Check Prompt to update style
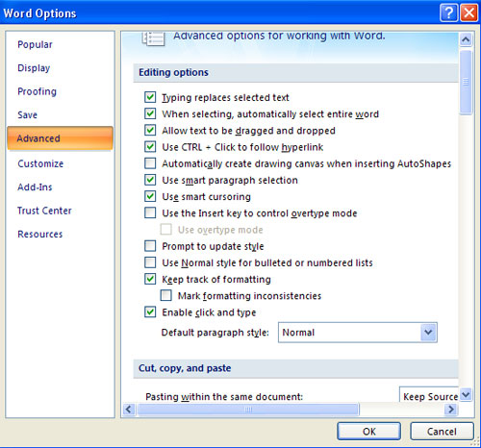The width and height of the screenshot is (481, 448). pyautogui.click(x=150, y=246)
